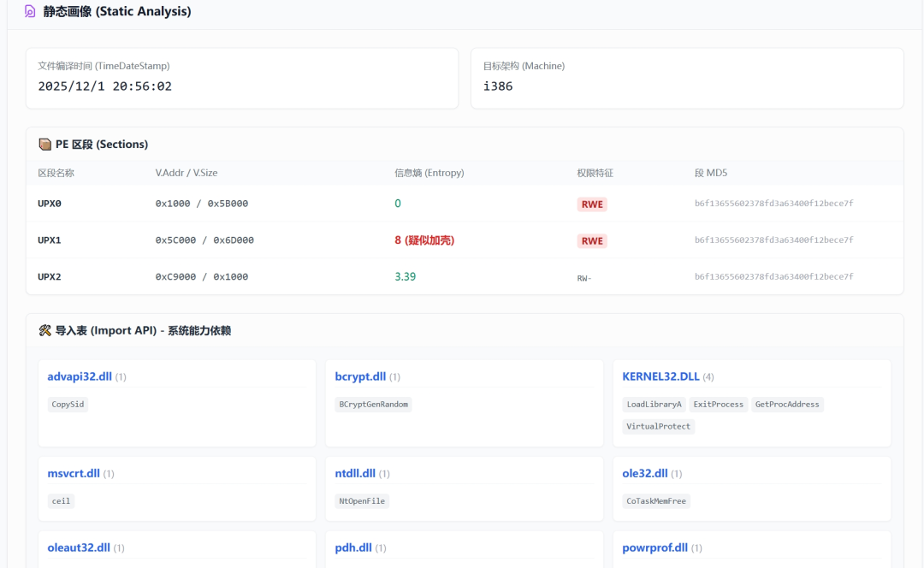
Task: Open the ole32.dll link
Action: [x=645, y=473]
